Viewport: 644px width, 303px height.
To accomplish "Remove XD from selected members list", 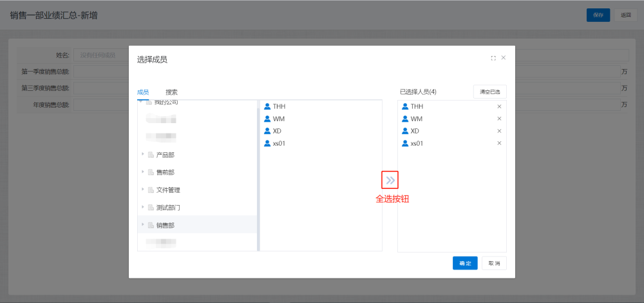I will click(499, 131).
